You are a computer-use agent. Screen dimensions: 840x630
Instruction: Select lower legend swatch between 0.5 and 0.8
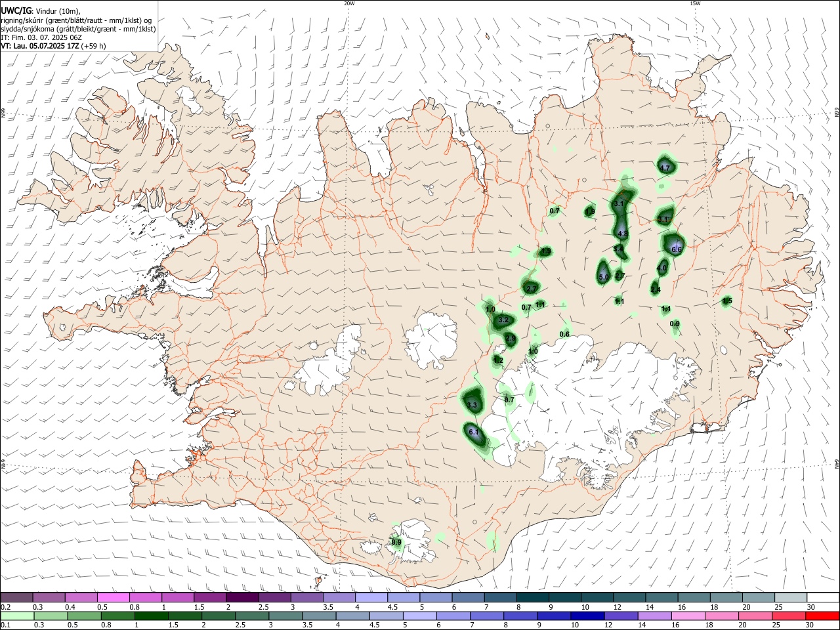[84, 616]
